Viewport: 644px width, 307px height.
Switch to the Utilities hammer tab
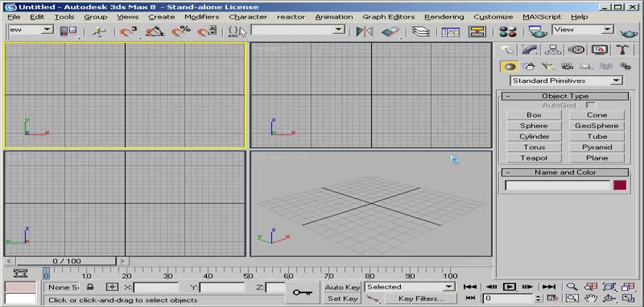pyautogui.click(x=623, y=50)
